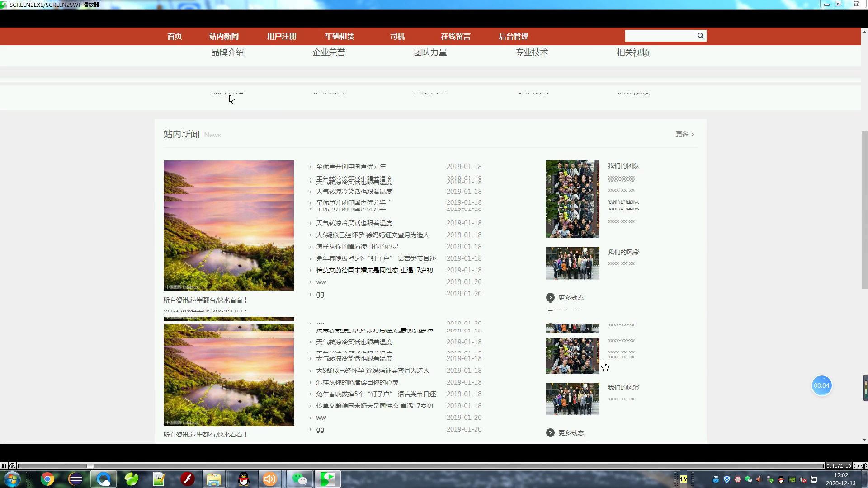Pause the video with the player pause button
The height and width of the screenshot is (488, 868).
pos(4,466)
